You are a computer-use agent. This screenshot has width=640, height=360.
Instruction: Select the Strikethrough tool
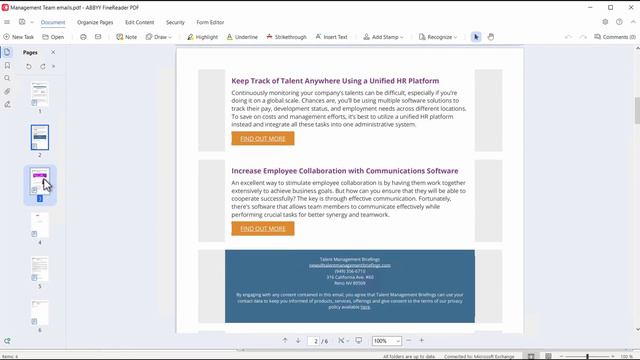click(x=286, y=37)
